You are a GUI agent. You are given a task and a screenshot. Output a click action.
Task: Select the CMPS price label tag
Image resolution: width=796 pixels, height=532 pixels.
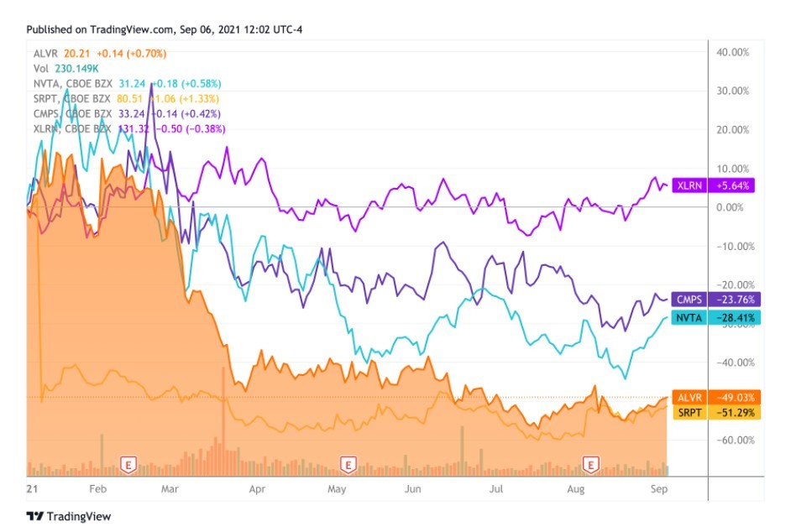(689, 300)
